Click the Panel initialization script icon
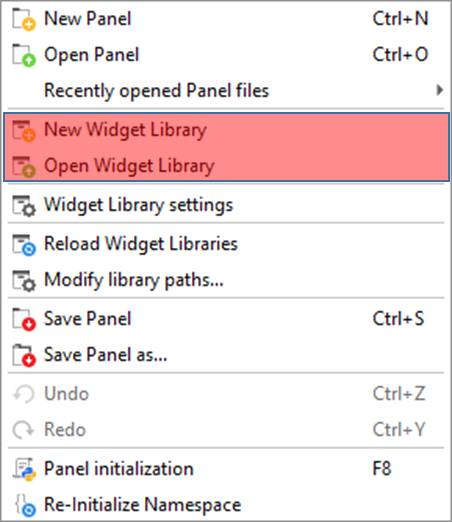This screenshot has height=522, width=452. tap(24, 469)
